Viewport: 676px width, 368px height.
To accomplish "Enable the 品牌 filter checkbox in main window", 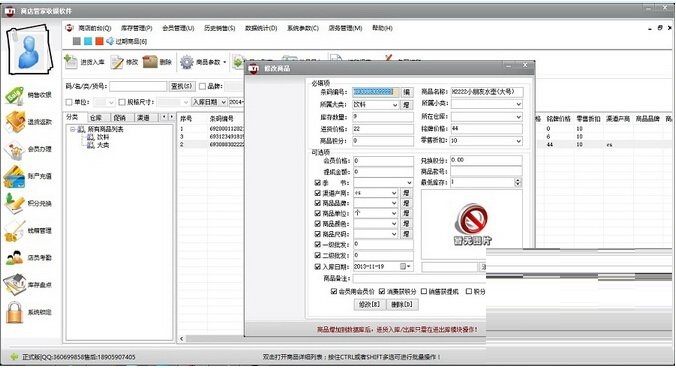I will click(202, 87).
